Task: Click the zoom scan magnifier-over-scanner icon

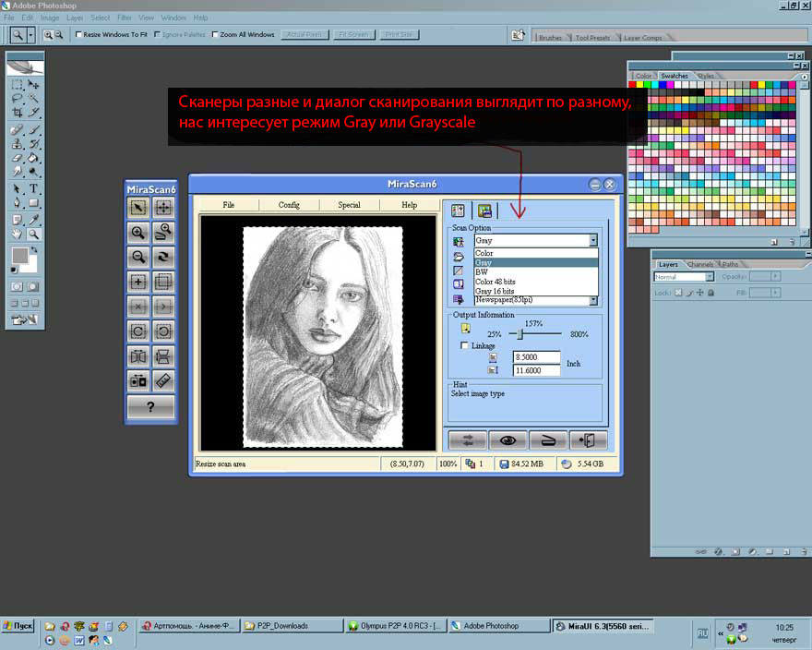Action: 163,233
